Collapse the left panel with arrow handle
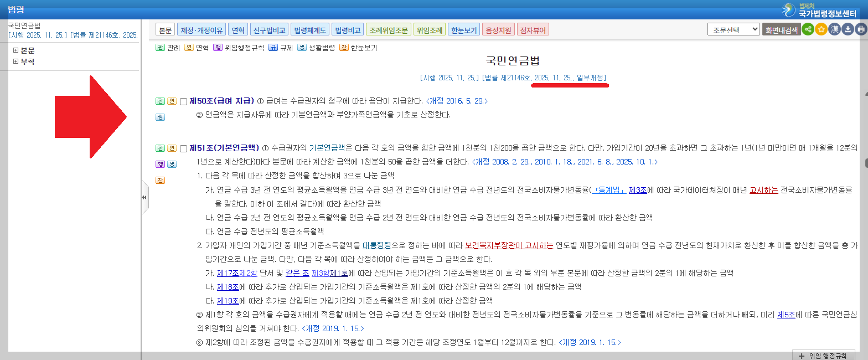This screenshot has width=868, height=360. click(144, 197)
